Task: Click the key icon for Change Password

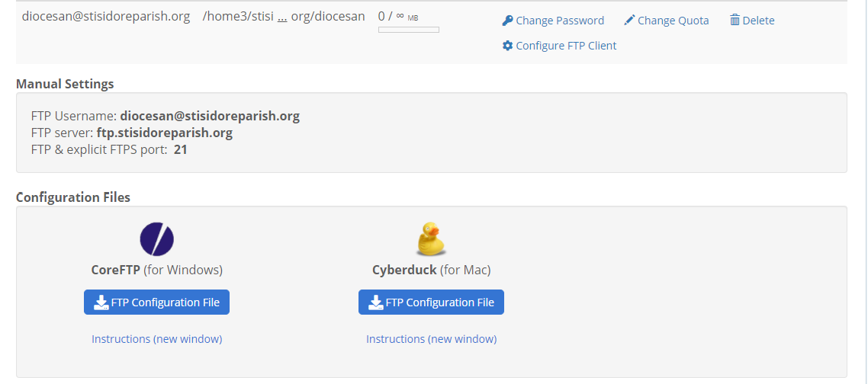Action: click(507, 21)
